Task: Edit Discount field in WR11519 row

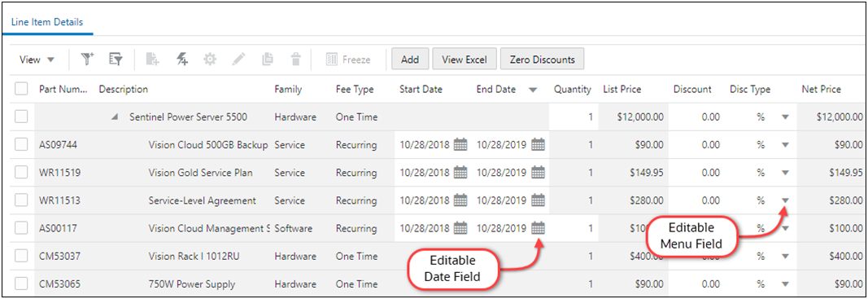Action: (696, 173)
